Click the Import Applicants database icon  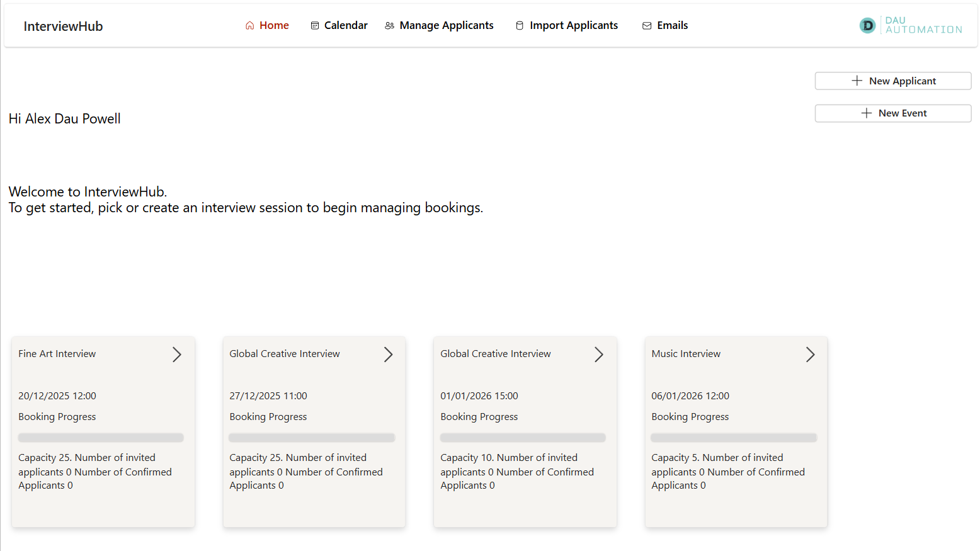[520, 26]
